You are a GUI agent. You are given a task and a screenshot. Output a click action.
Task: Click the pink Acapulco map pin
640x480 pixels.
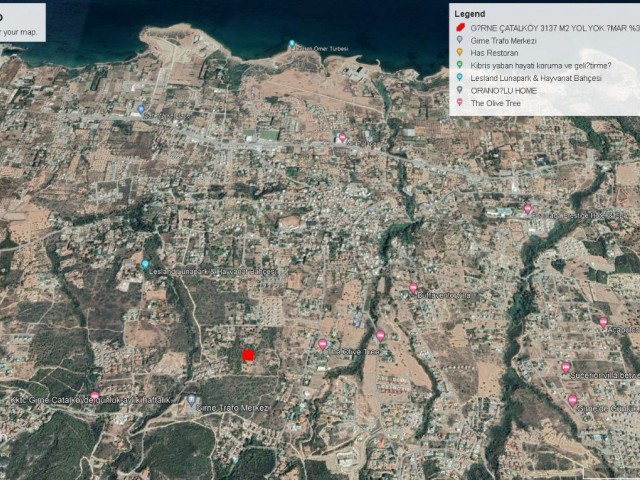tap(604, 323)
